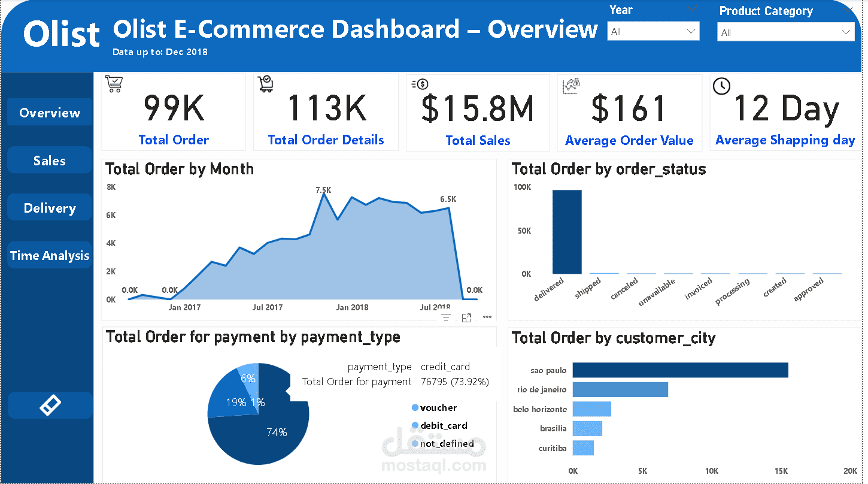
Task: Click the Olist logo in the header
Action: (62, 34)
